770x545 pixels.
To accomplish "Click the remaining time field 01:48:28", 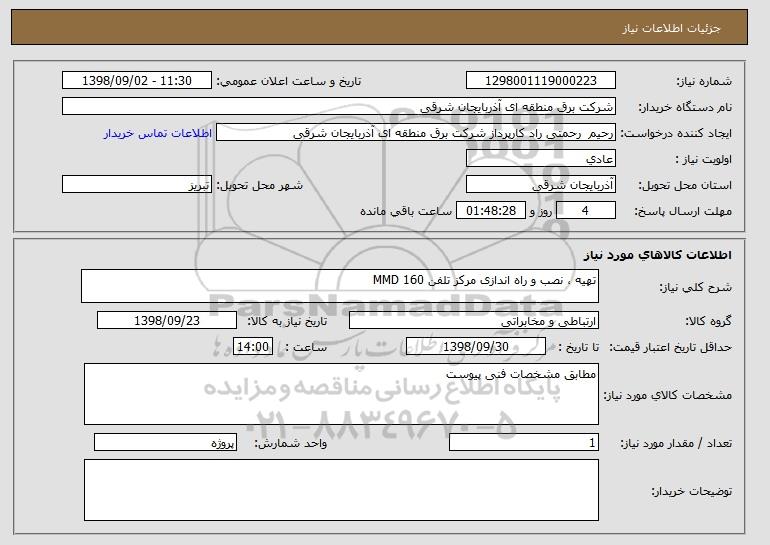I will click(x=491, y=211).
